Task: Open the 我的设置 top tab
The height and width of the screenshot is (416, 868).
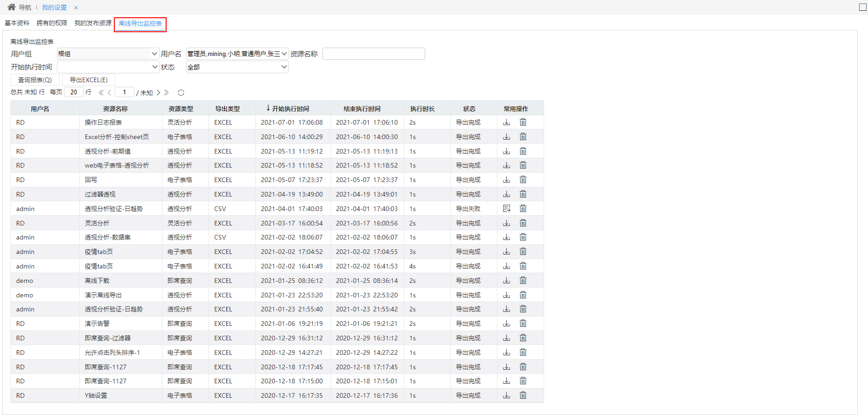Action: point(55,7)
